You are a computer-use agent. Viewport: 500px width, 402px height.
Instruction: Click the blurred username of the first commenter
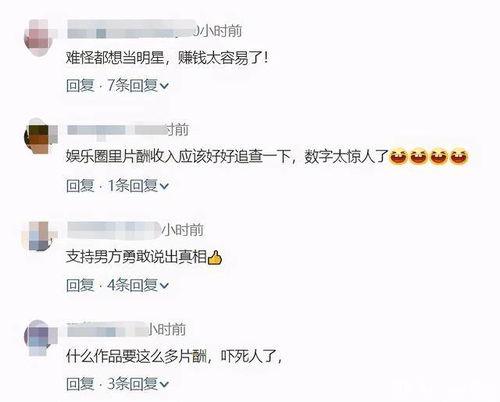click(130, 32)
